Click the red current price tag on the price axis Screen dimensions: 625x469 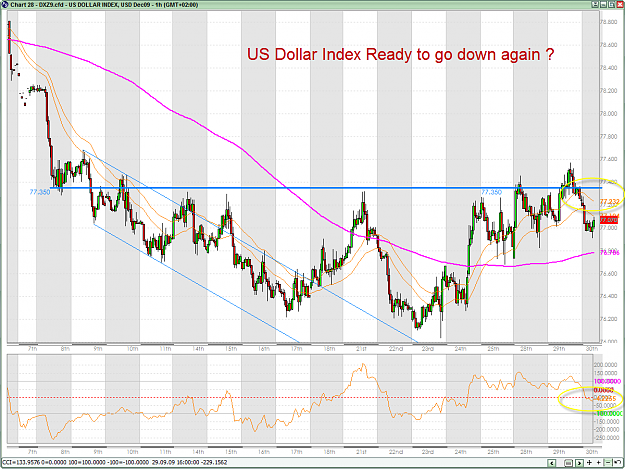609,219
